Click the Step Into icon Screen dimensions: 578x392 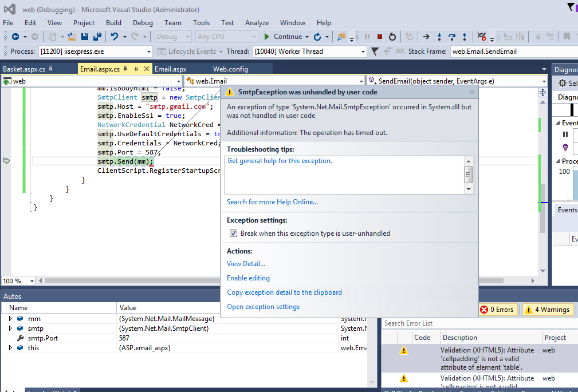pyautogui.click(x=439, y=37)
